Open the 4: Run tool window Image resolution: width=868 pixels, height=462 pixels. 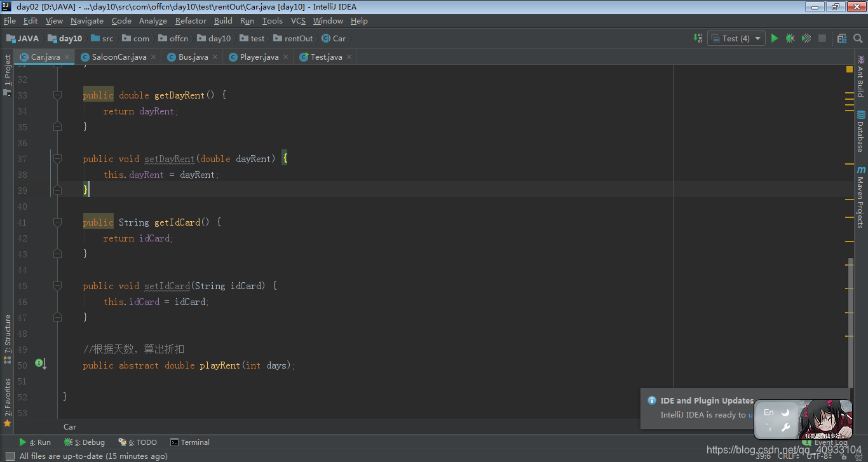(35, 442)
